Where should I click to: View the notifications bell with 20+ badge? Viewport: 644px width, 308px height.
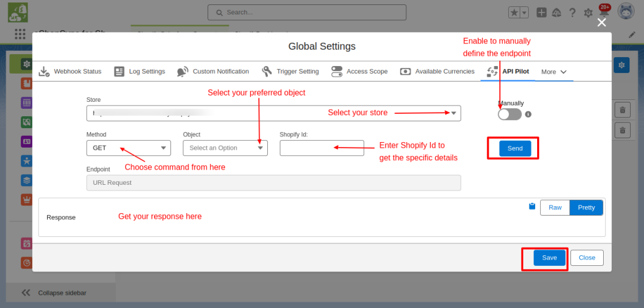603,11
